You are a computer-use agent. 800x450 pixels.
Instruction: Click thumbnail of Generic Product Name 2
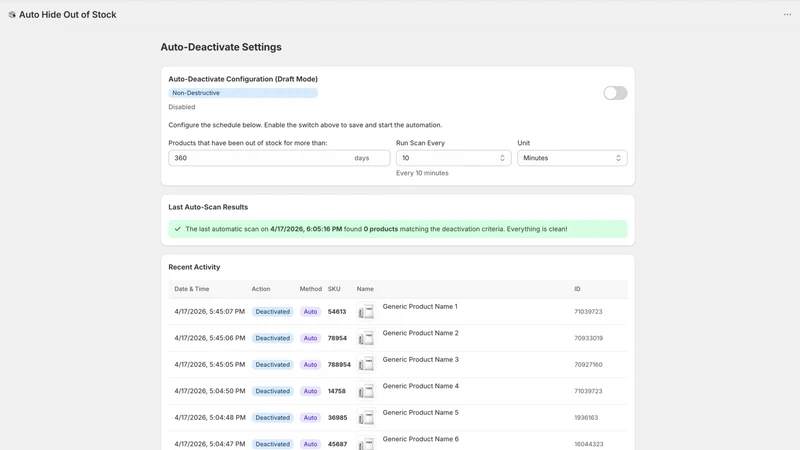click(x=366, y=338)
